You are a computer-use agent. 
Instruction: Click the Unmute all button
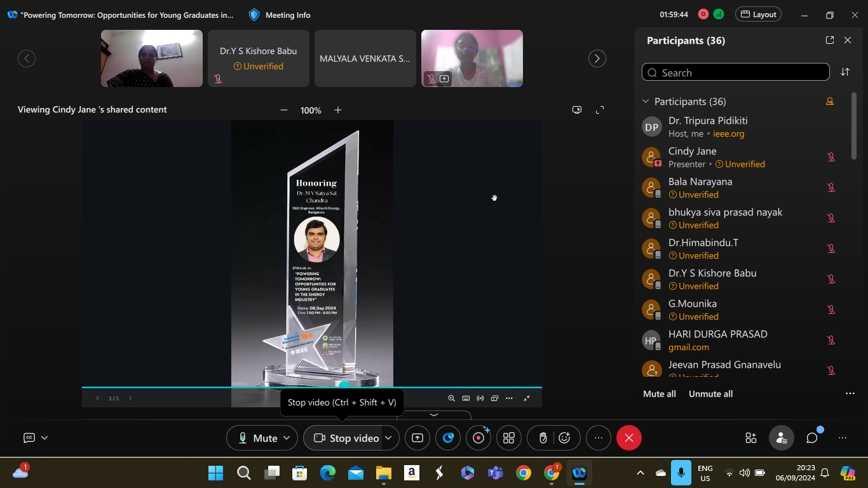click(x=710, y=394)
